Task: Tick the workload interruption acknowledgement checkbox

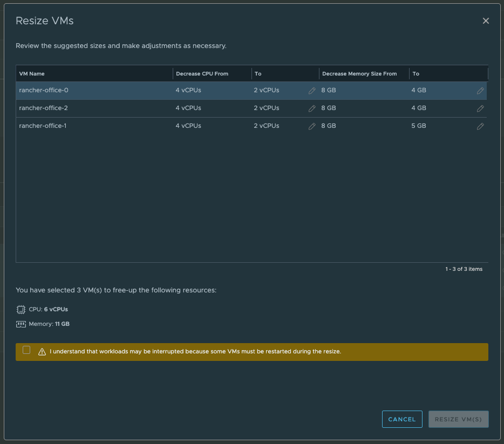Action: (26, 350)
